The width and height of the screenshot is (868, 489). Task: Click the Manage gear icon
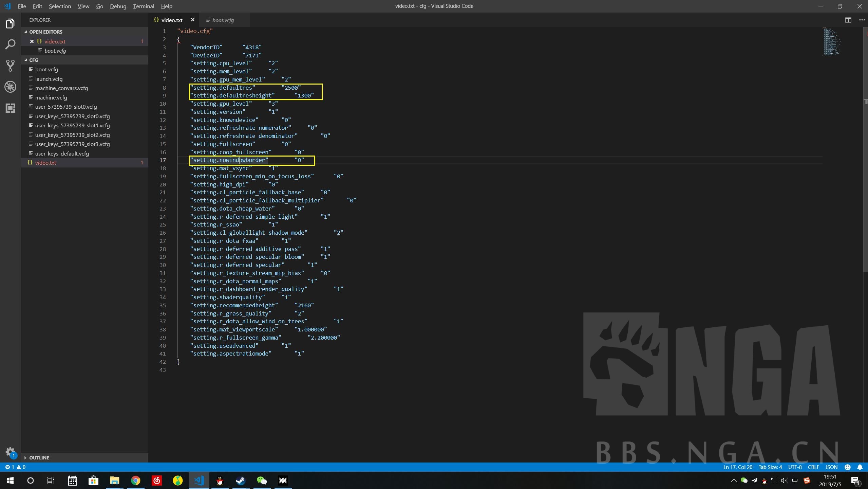coord(10,452)
